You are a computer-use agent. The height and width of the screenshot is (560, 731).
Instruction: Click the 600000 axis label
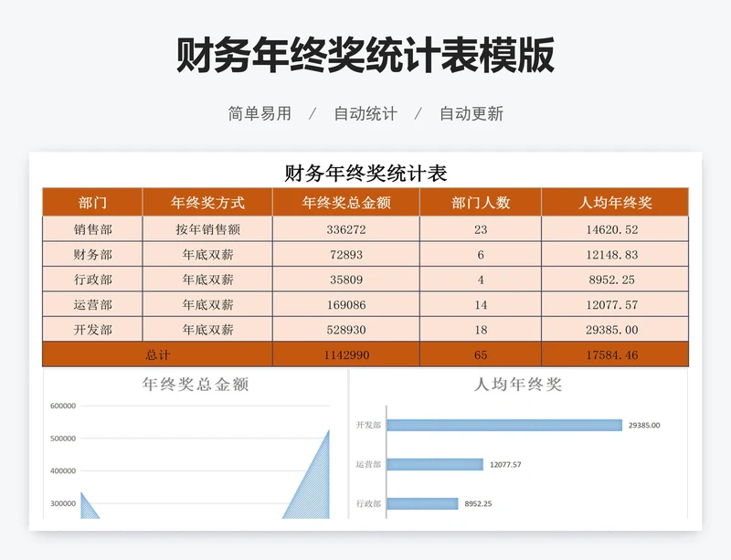coord(63,406)
